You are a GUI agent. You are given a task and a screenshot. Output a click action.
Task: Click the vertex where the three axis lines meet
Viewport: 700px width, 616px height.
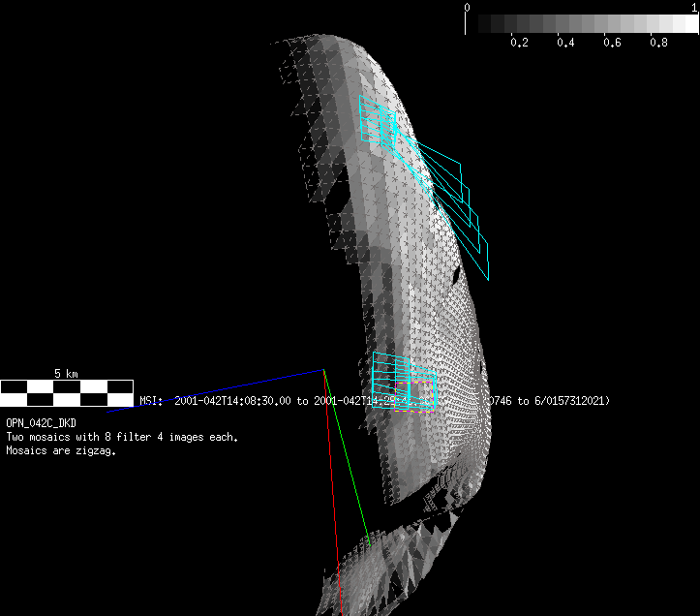click(x=323, y=370)
